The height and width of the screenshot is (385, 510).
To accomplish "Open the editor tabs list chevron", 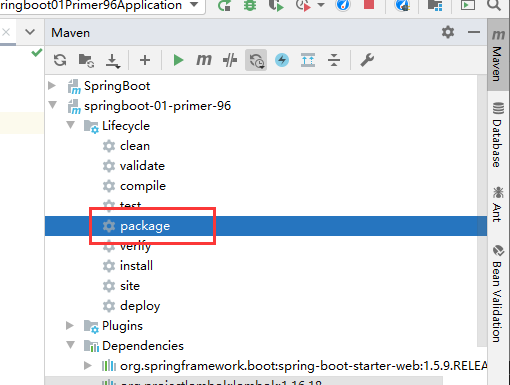I will 30,32.
